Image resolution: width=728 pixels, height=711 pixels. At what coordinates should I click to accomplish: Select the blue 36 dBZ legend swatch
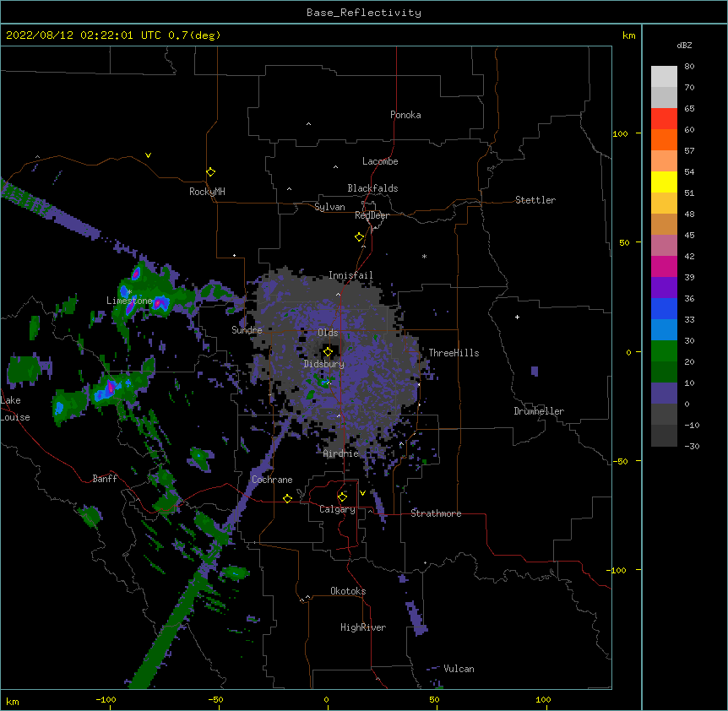click(664, 308)
